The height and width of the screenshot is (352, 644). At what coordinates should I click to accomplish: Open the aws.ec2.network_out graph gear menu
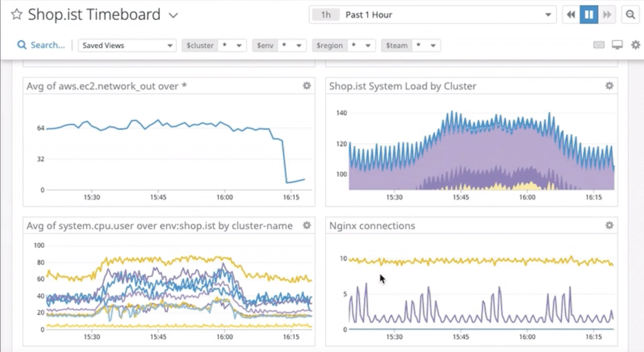[307, 86]
